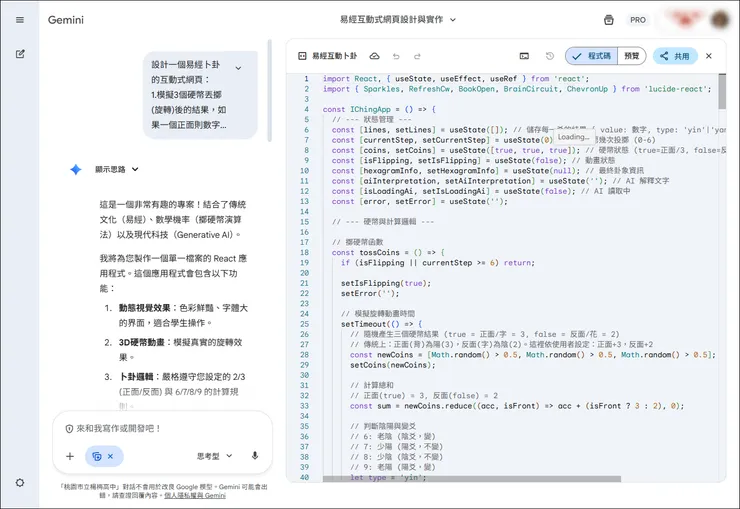Screen dimensions: 740x509
Task: Click the code editor vertical scrollbar
Action: click(722, 92)
